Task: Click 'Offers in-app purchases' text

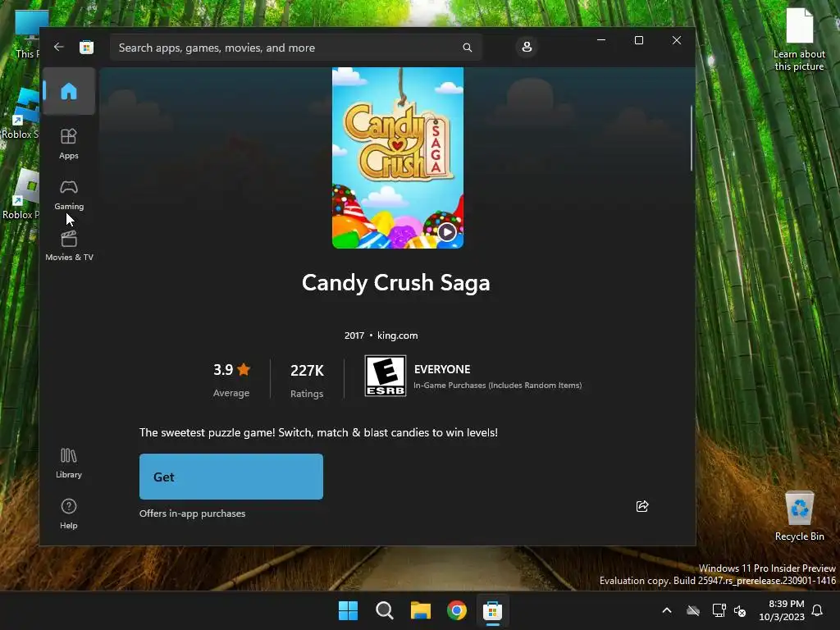Action: (192, 514)
